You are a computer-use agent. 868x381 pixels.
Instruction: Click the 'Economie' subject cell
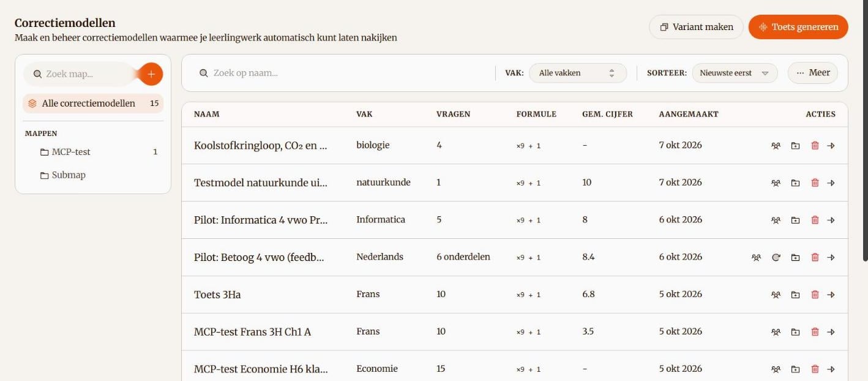tap(377, 369)
